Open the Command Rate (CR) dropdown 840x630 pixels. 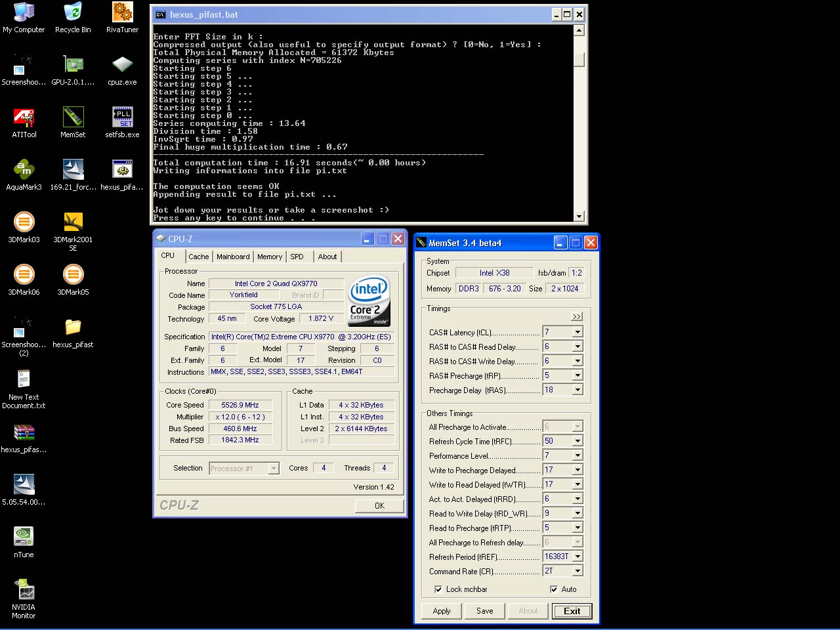point(577,571)
